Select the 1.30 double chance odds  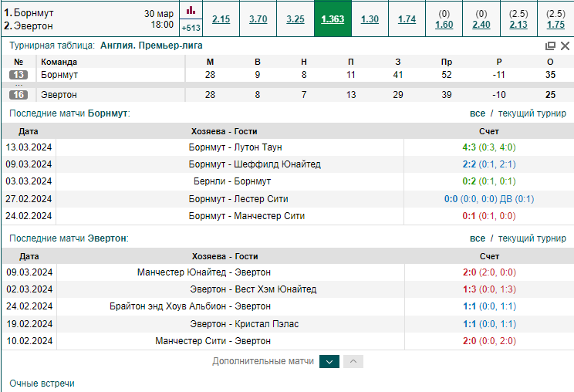click(x=370, y=19)
